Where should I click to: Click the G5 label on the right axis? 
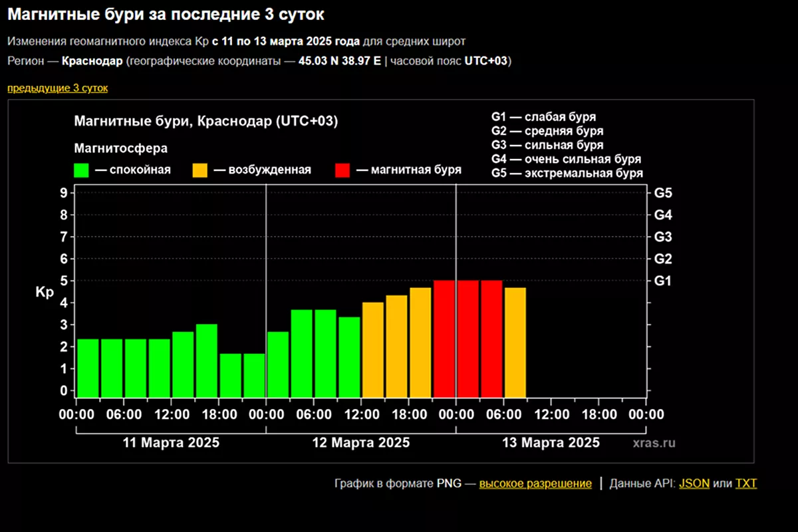pyautogui.click(x=663, y=194)
